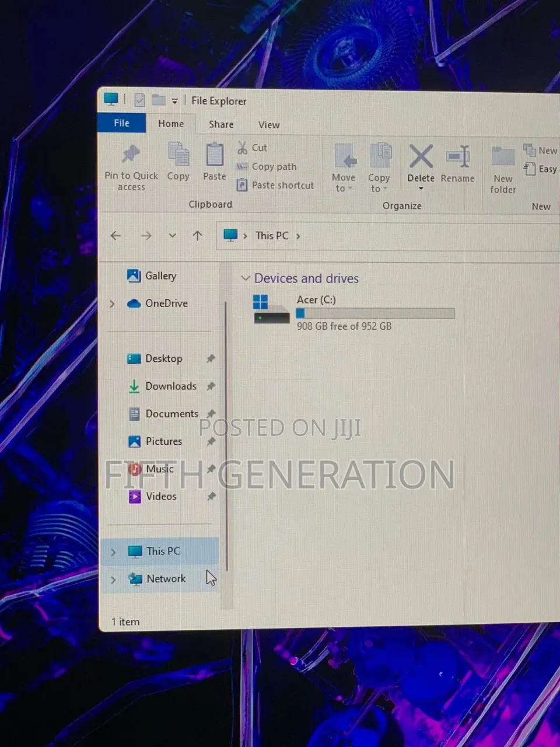Open the Move to button
Viewport: 560px width, 747px height.
click(344, 167)
